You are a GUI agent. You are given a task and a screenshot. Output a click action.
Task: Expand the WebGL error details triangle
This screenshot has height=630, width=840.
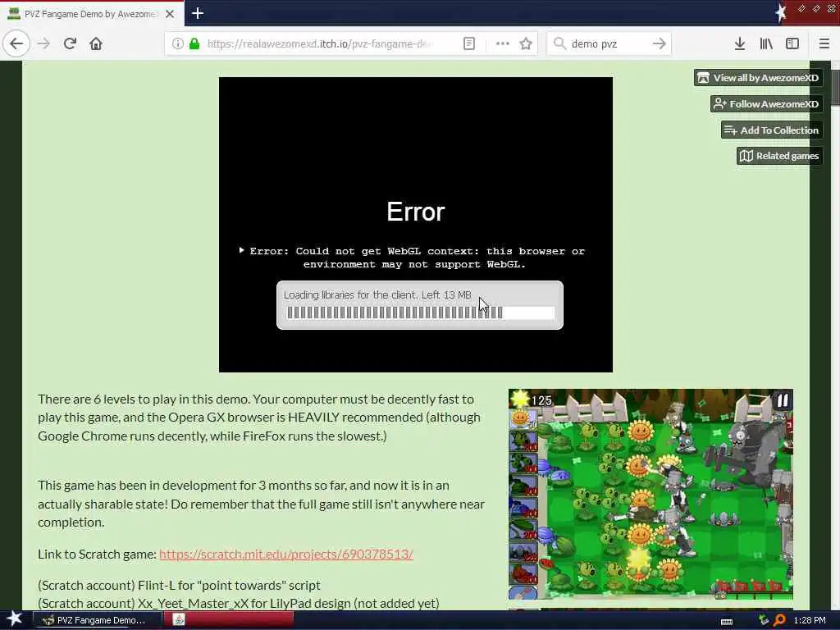[242, 250]
